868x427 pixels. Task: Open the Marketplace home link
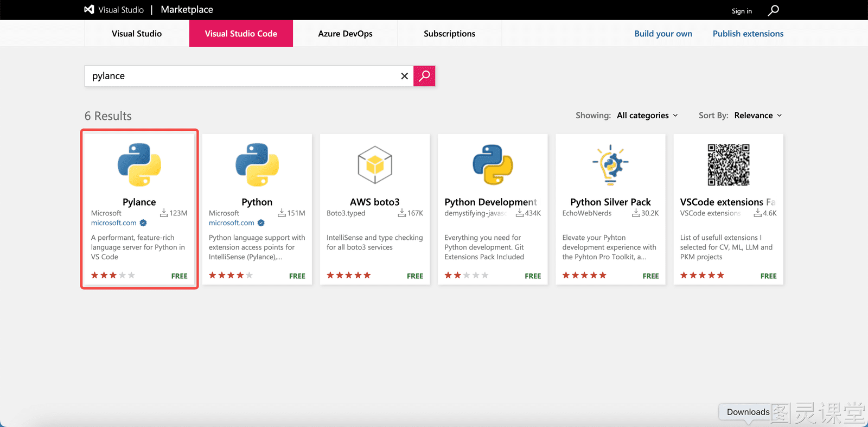(187, 10)
